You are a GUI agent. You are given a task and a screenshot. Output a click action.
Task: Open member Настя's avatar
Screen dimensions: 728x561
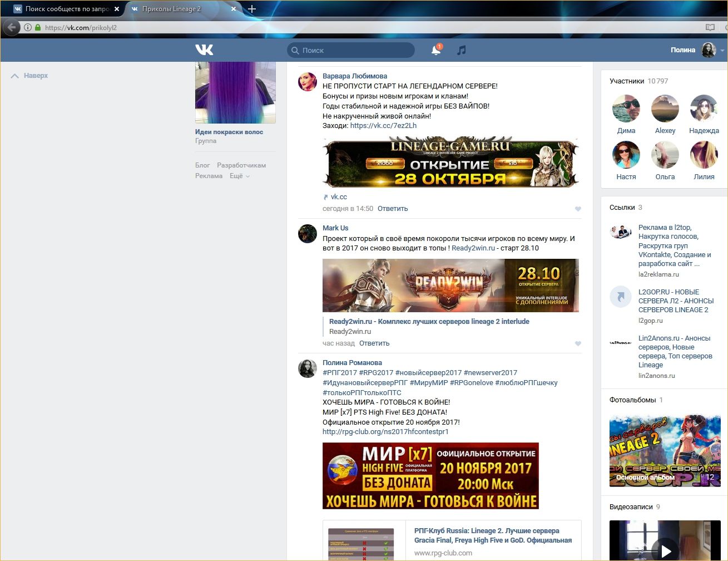click(x=626, y=155)
